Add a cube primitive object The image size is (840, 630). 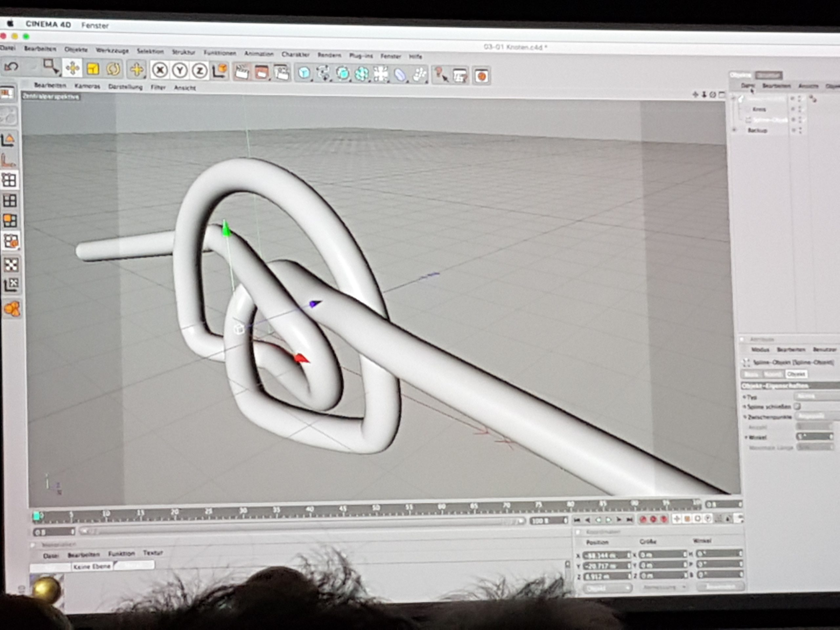coord(304,73)
